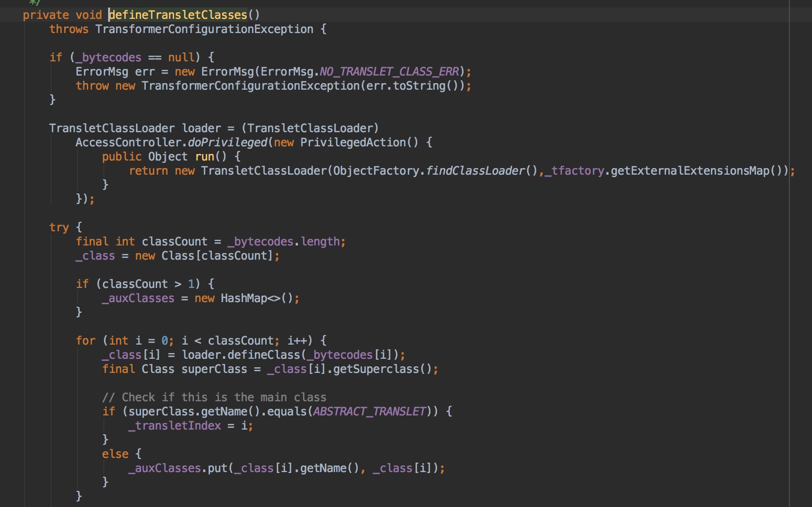Click the _tfactory field reference
This screenshot has width=812, height=507.
574,171
